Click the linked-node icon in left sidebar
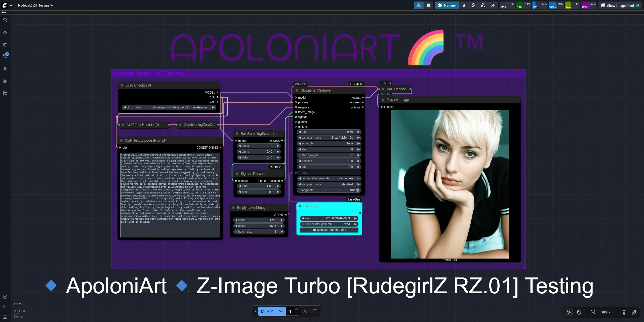The image size is (644, 322). click(5, 32)
